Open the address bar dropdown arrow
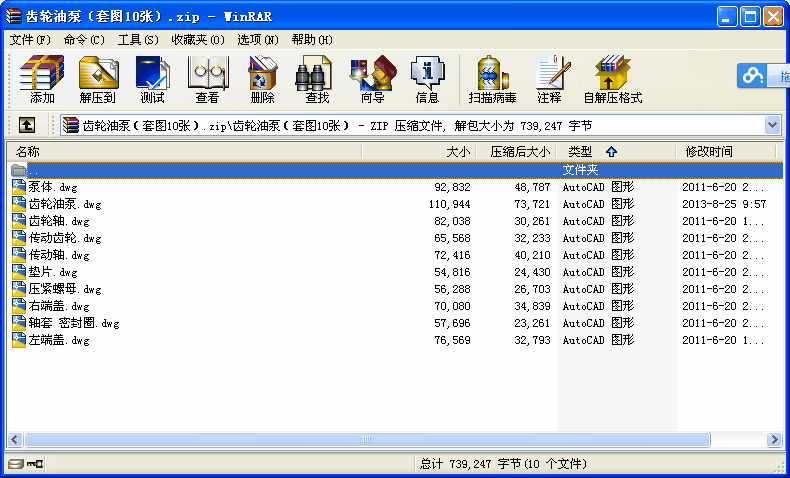Screen dimensions: 790x478 pos(772,125)
